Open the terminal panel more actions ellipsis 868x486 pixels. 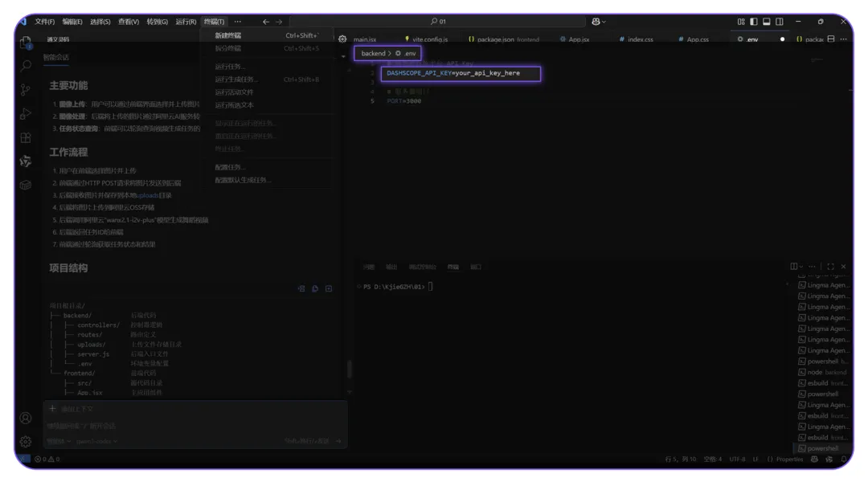tap(812, 267)
